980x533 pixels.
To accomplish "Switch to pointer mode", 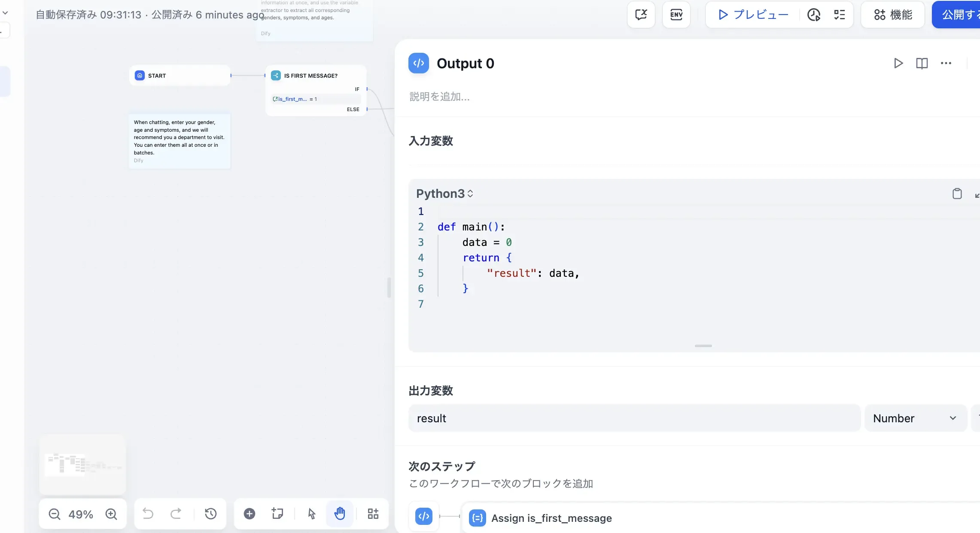I will point(311,514).
